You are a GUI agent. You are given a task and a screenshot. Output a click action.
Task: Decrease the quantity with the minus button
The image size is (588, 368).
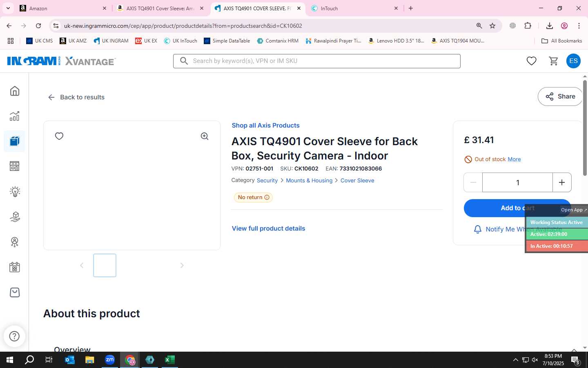pyautogui.click(x=473, y=182)
